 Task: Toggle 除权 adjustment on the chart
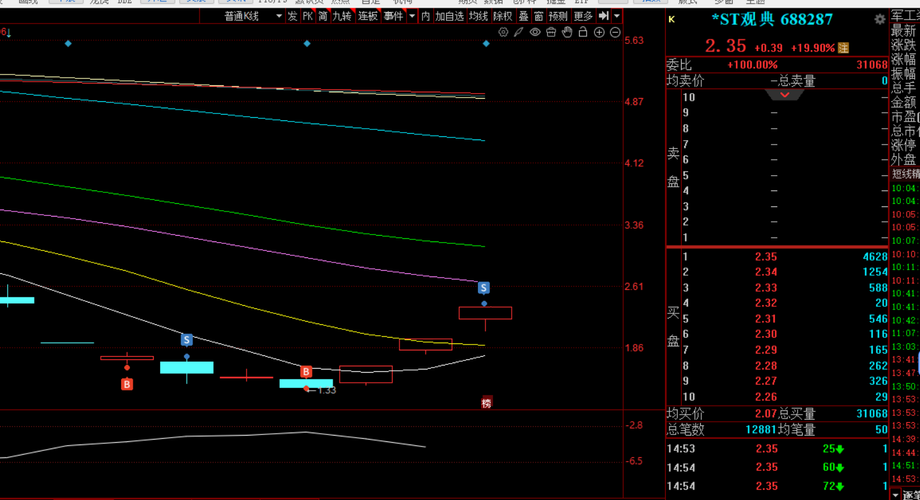point(502,16)
